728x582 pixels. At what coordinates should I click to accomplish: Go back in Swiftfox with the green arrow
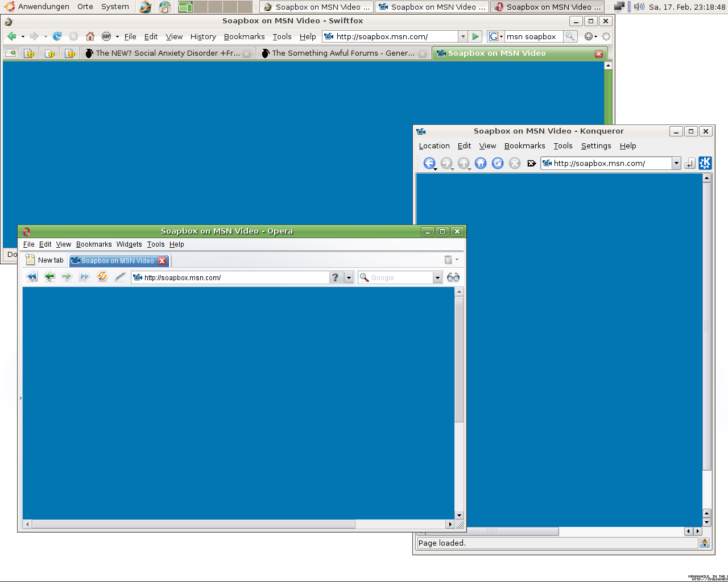[12, 36]
